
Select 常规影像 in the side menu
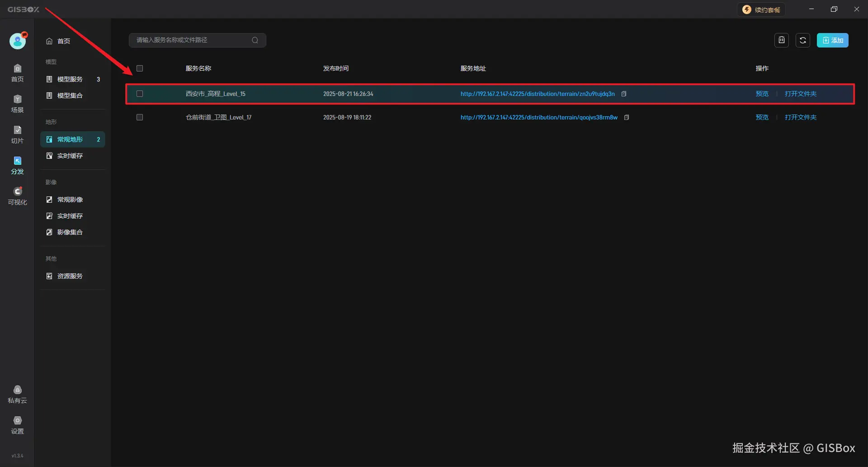click(72, 200)
